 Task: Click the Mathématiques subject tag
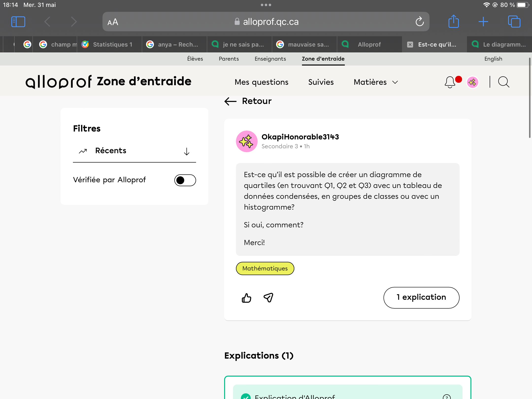pyautogui.click(x=265, y=268)
